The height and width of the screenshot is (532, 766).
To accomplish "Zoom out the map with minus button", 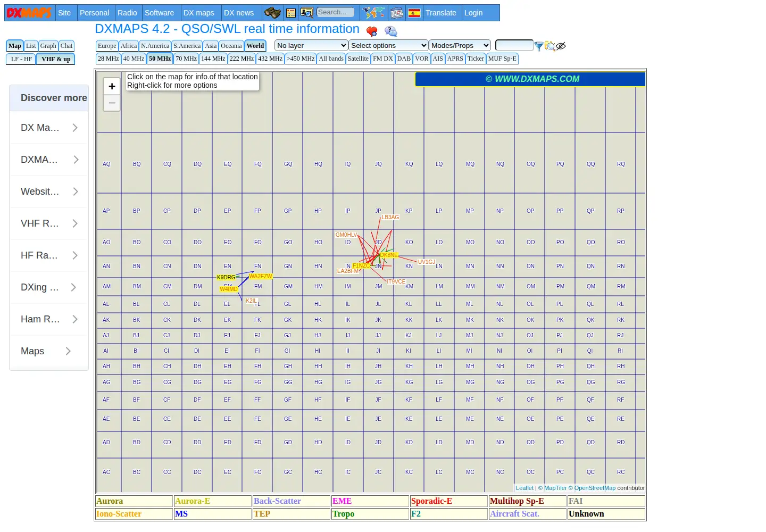I will [112, 103].
